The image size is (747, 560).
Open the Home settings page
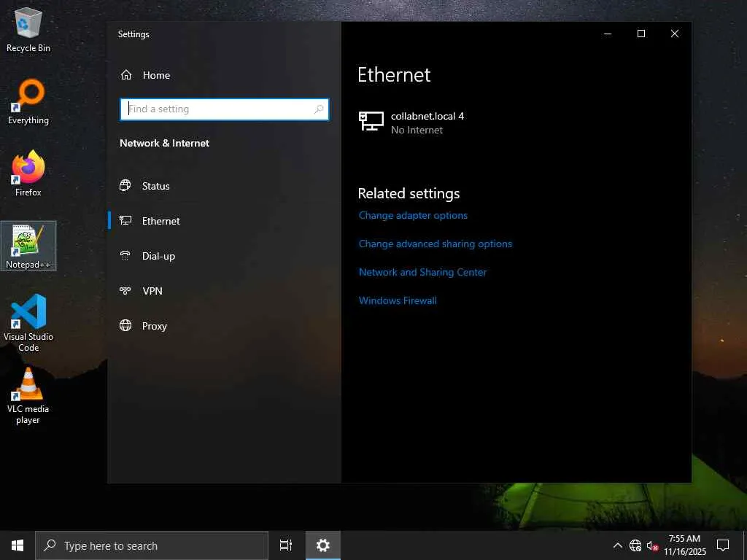(x=145, y=75)
